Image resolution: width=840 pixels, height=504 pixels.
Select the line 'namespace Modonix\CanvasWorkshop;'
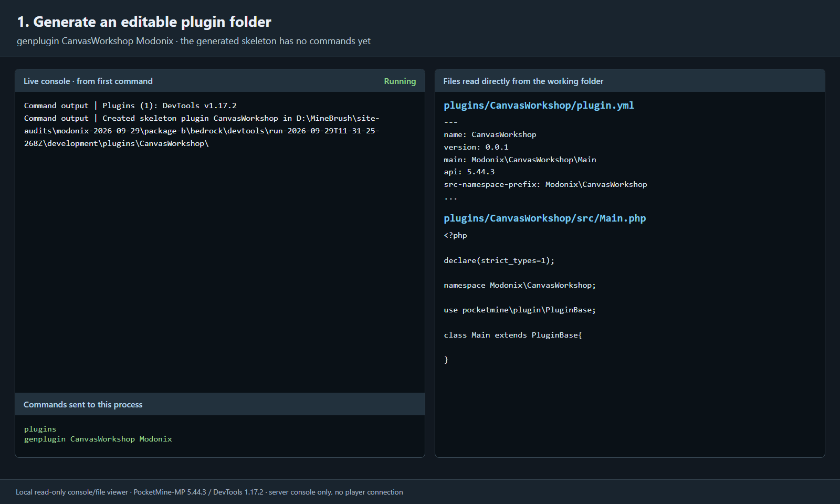520,285
